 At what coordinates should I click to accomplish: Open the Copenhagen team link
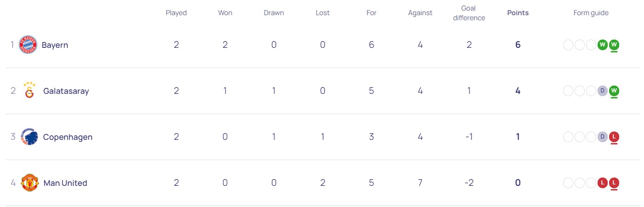click(x=68, y=137)
